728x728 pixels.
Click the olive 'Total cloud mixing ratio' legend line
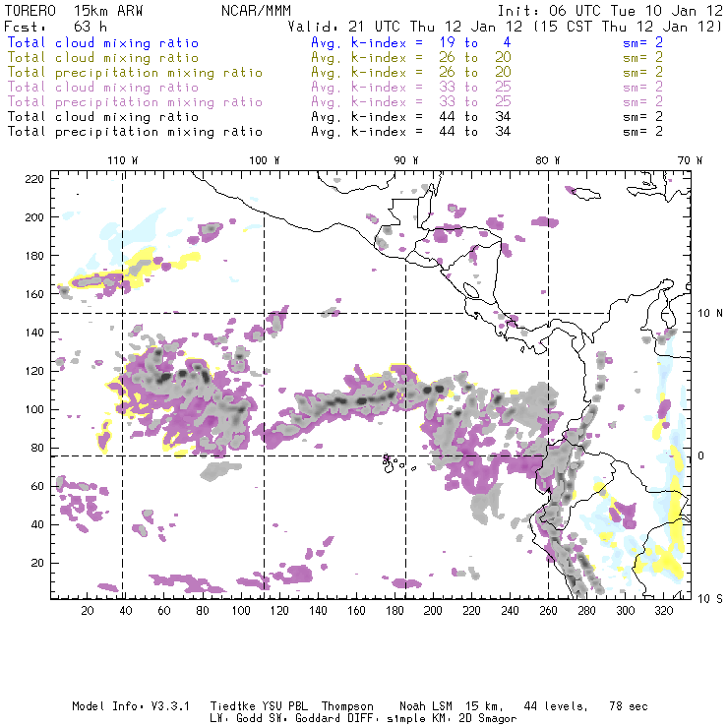(x=103, y=58)
